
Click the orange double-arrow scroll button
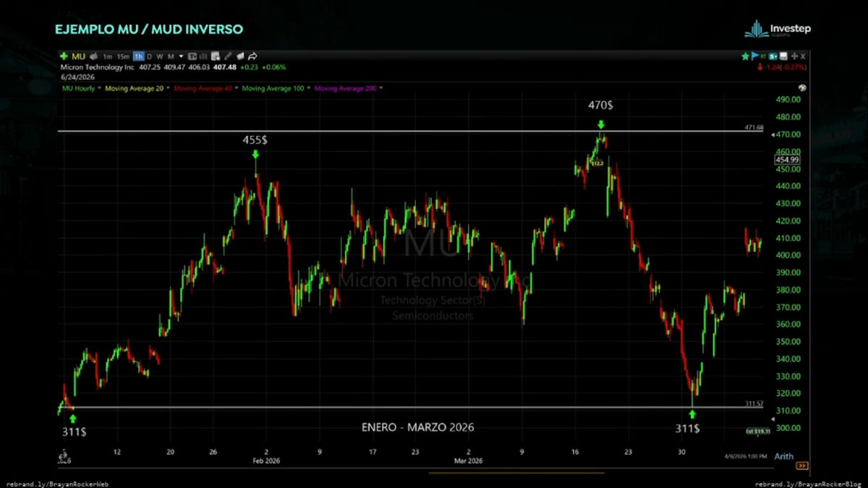(x=801, y=466)
